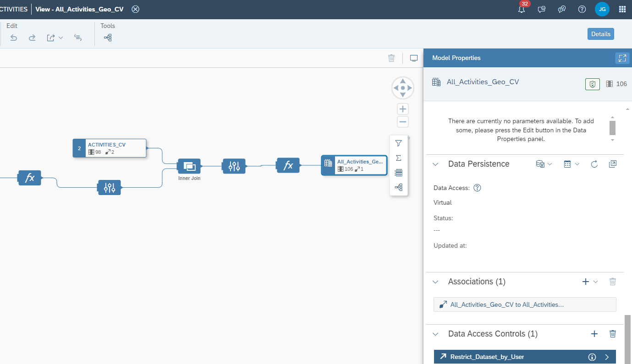
Task: Create a view via the table icon popup
Action: [398, 172]
